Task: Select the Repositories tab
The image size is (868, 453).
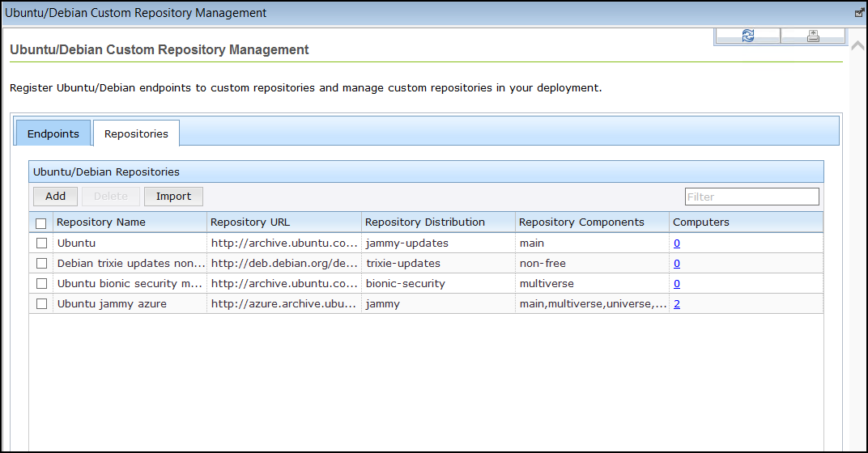Action: pos(136,133)
